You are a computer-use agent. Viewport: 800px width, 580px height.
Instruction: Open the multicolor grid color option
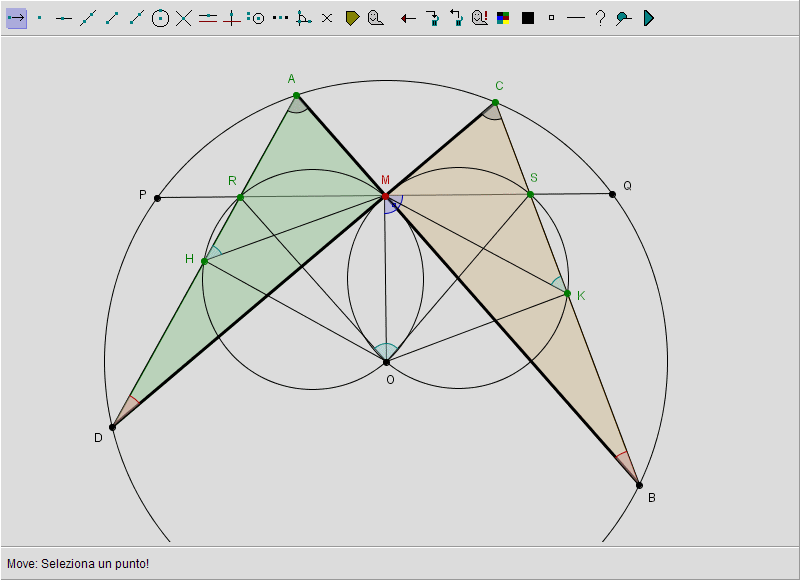coord(503,18)
